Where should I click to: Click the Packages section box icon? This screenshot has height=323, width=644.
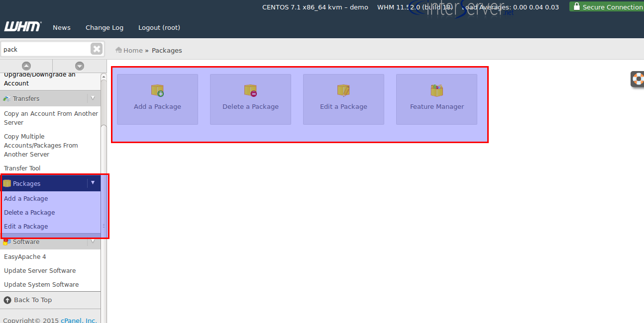click(x=7, y=183)
